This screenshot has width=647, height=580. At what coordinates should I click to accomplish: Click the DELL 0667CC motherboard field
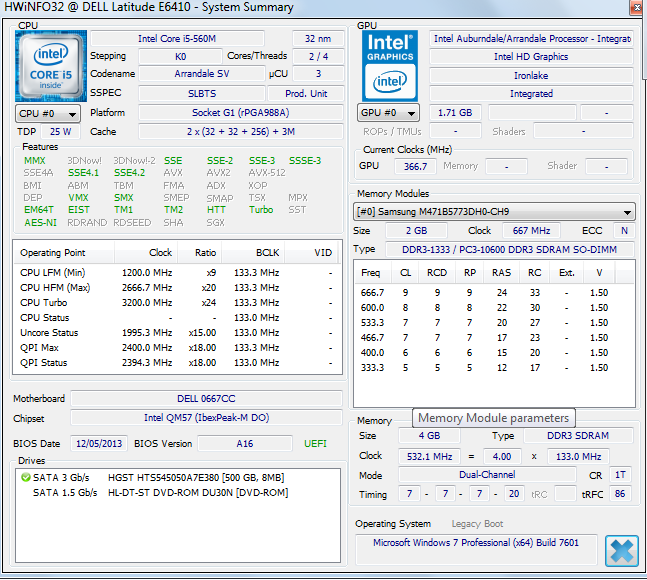click(x=206, y=398)
